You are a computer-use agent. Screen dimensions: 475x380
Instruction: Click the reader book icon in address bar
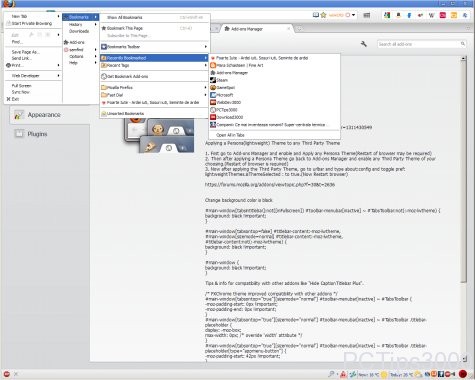coord(316,15)
